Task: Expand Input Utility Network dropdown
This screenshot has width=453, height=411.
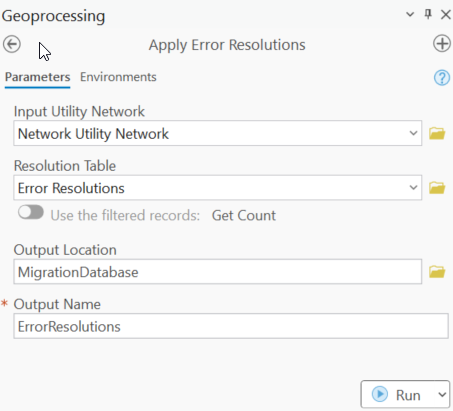Action: coord(413,133)
